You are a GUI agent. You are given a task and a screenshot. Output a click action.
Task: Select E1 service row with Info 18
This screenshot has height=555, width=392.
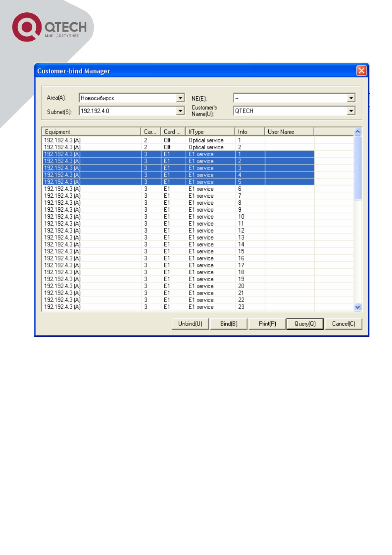(x=178, y=272)
